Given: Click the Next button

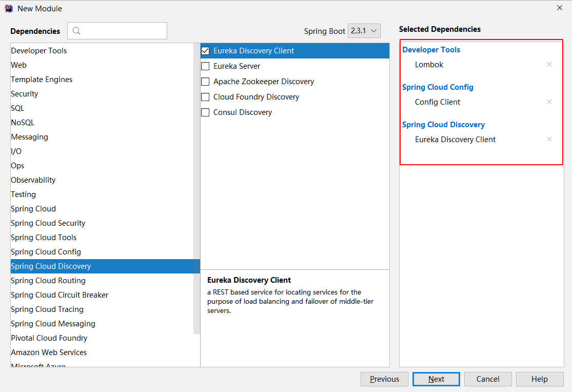Looking at the screenshot, I should [436, 379].
